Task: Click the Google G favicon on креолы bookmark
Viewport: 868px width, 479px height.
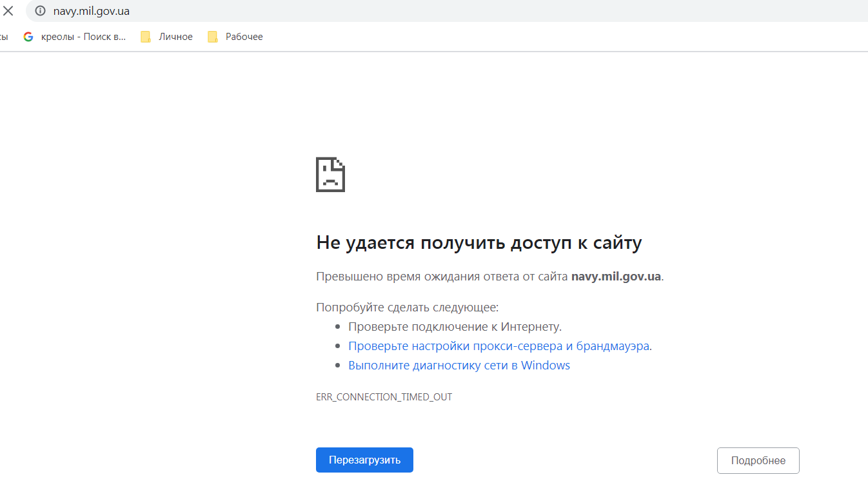Action: 28,37
